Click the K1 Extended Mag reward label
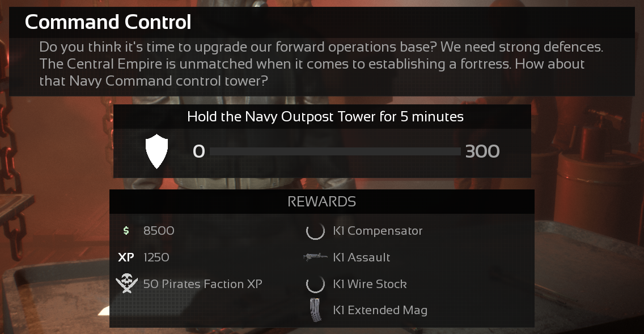644x334 pixels. (380, 310)
